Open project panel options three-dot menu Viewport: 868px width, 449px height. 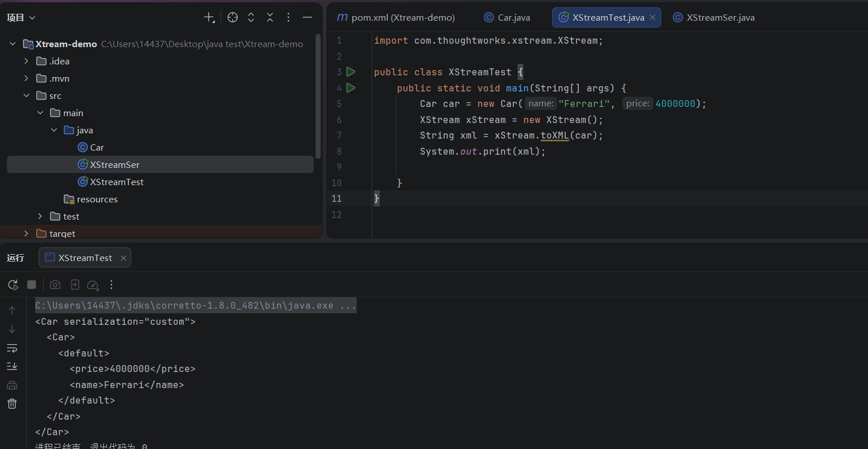click(288, 17)
